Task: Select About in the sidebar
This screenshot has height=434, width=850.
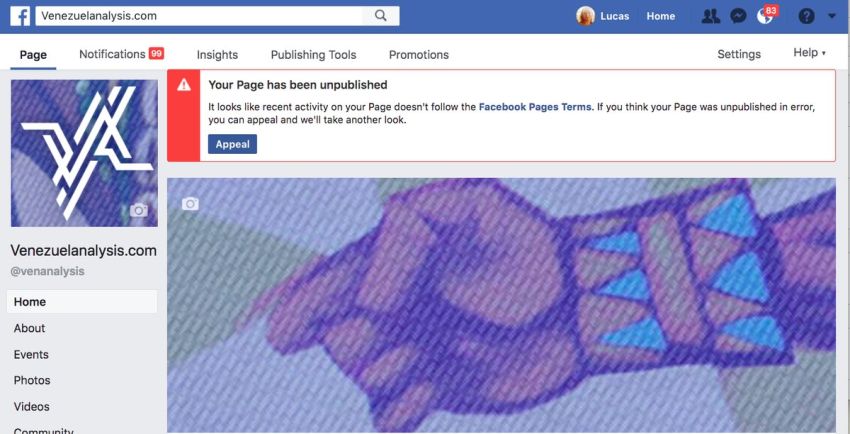Action: 29,328
